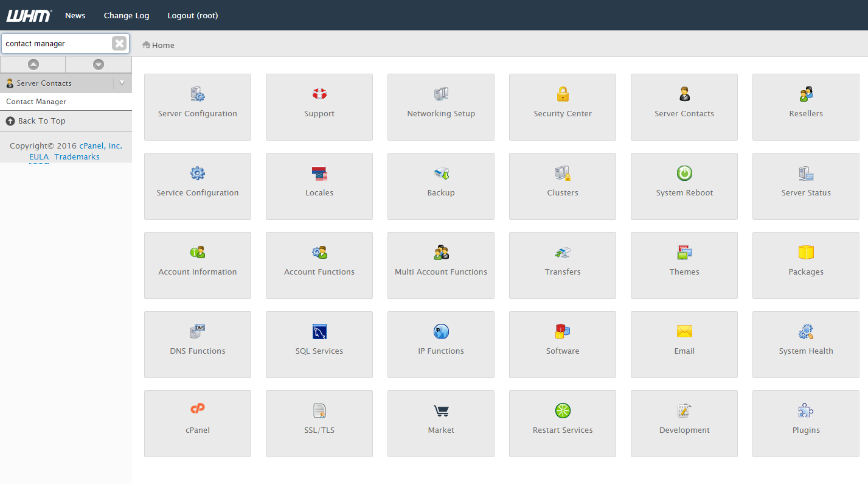Image resolution: width=868 pixels, height=484 pixels.
Task: Click the Restart Services green icon
Action: pyautogui.click(x=563, y=411)
